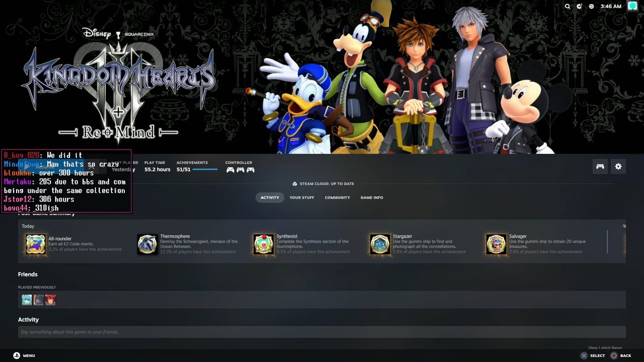
Task: Click the Today label in summary
Action: tap(28, 226)
